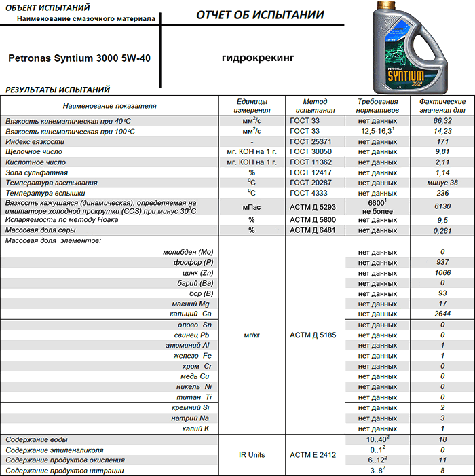The height and width of the screenshot is (476, 475).
Task: Click the viscosity index value 171
Action: [x=442, y=141]
